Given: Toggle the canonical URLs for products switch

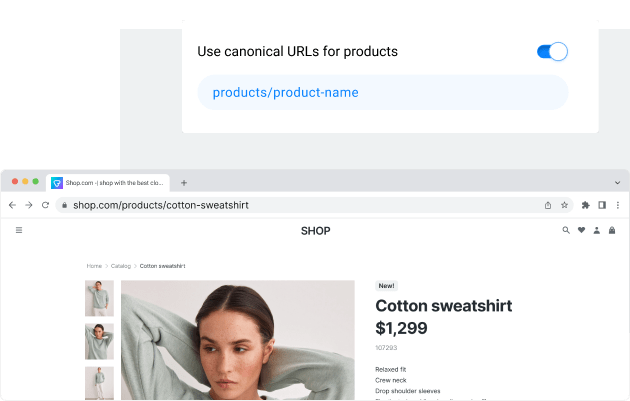Looking at the screenshot, I should coord(552,51).
